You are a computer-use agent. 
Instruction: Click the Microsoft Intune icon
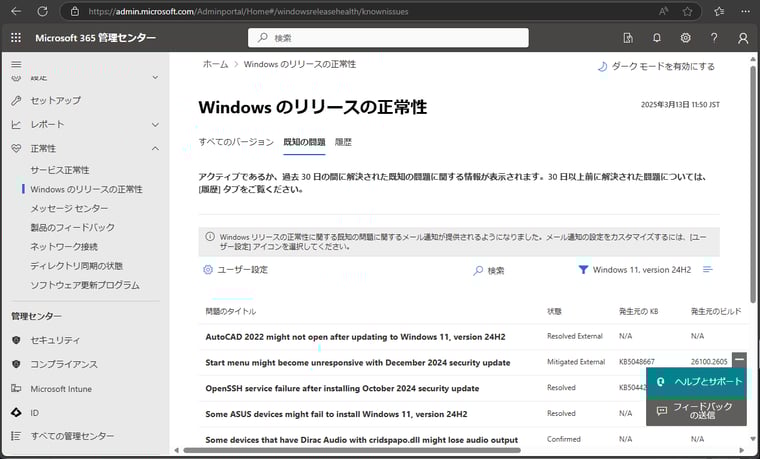tap(16, 388)
